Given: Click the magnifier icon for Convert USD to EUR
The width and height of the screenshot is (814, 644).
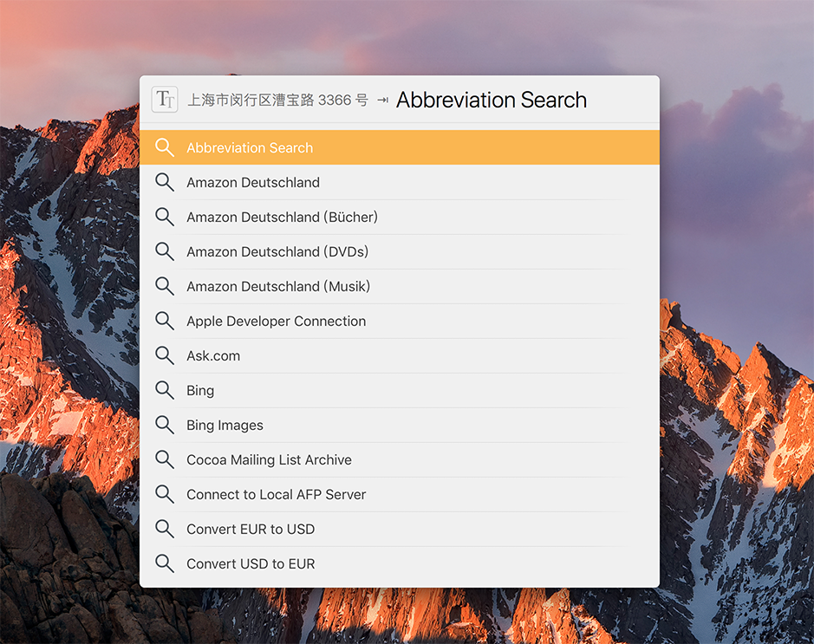Looking at the screenshot, I should click(165, 563).
